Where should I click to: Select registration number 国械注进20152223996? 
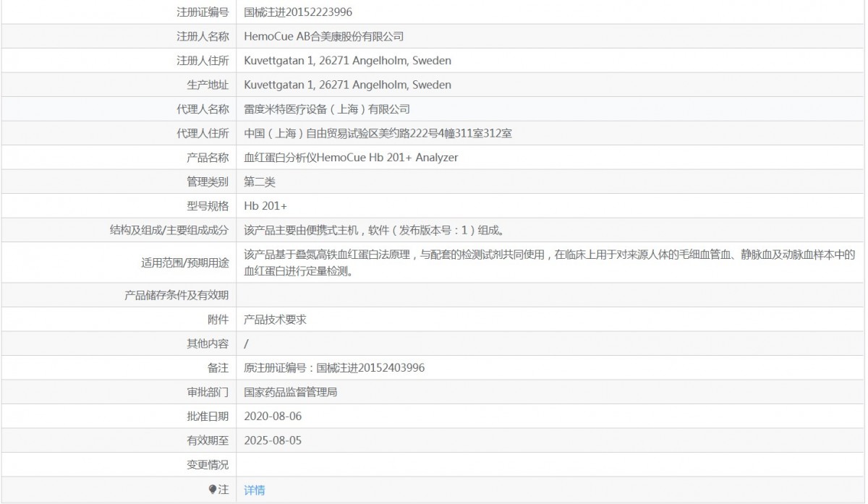click(299, 12)
